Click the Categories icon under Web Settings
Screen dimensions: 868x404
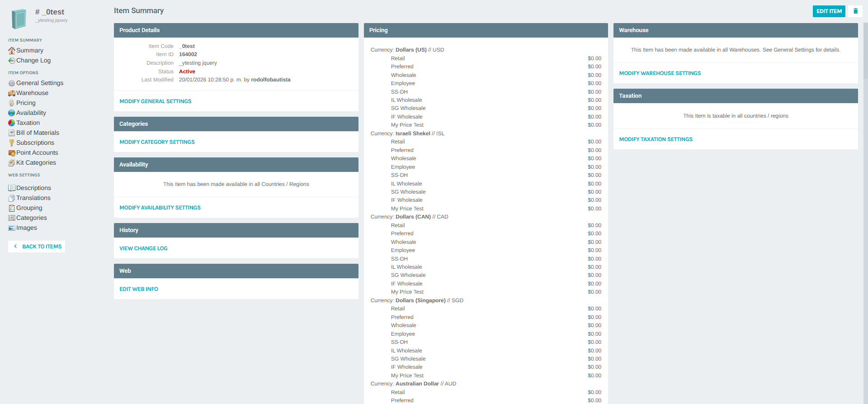[x=12, y=218]
